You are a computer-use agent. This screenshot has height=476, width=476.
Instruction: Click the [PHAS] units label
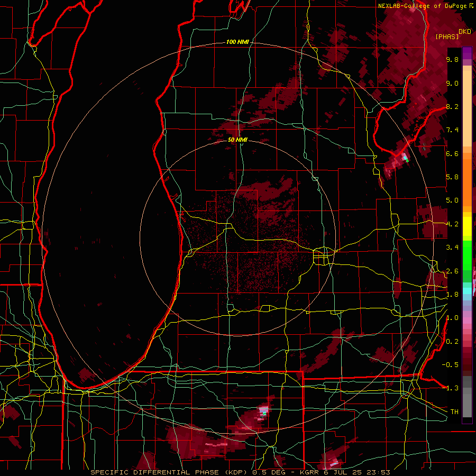tap(447, 36)
